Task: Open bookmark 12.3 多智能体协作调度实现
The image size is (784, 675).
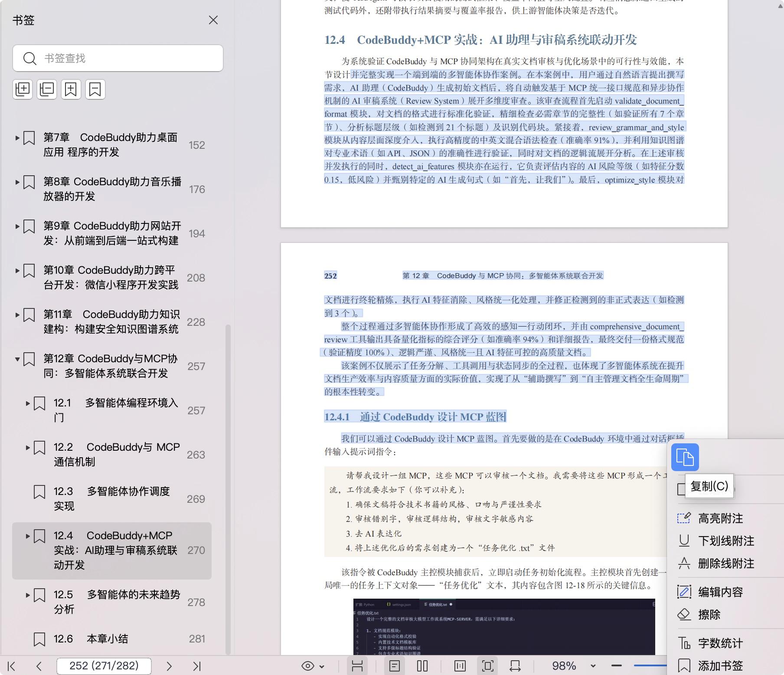Action: (112, 499)
